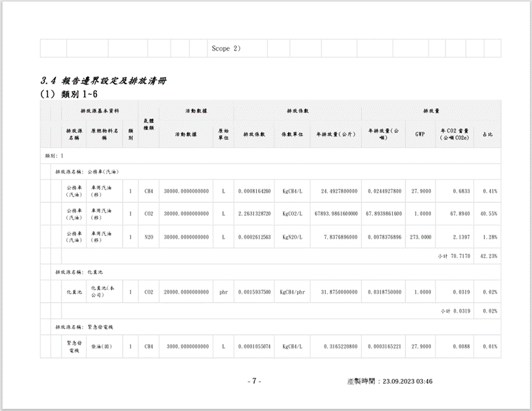
Task: Click the subheading (1) 類別 1~6
Action: pyautogui.click(x=68, y=94)
